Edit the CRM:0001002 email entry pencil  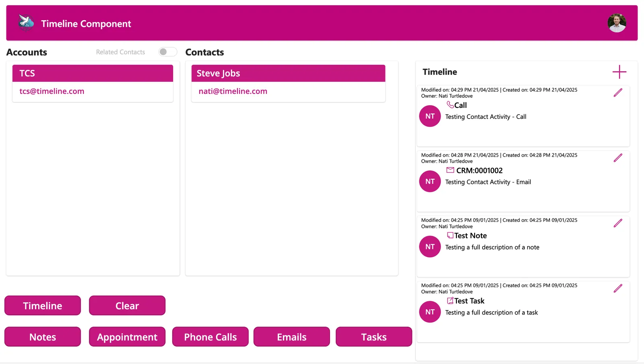click(x=618, y=158)
